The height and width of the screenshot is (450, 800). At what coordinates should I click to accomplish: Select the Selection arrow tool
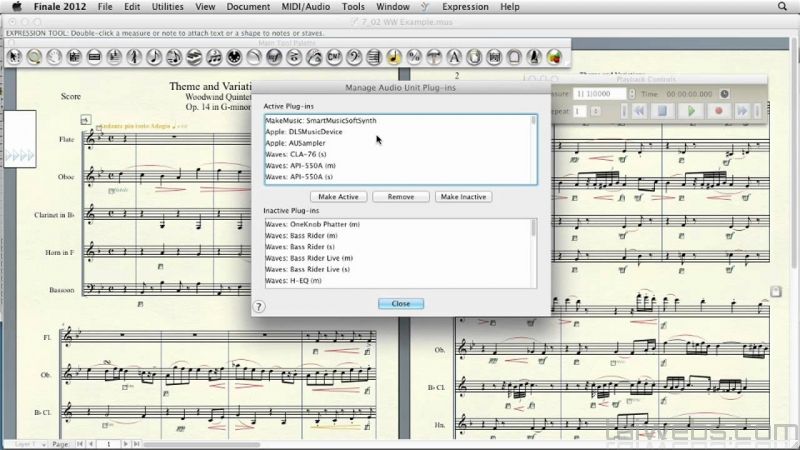pyautogui.click(x=14, y=57)
